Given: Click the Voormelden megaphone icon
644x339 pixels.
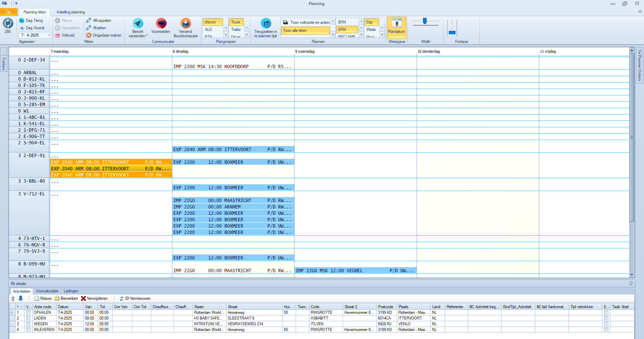Looking at the screenshot, I should coord(161,23).
